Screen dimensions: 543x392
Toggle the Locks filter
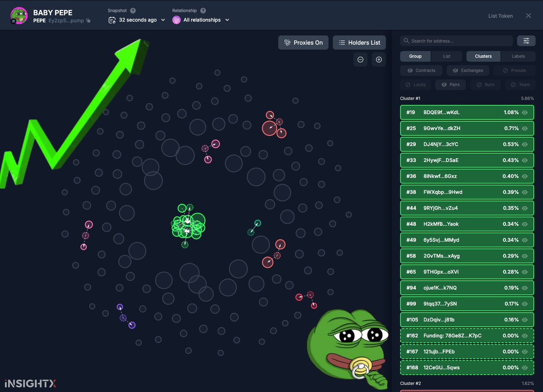coord(415,85)
